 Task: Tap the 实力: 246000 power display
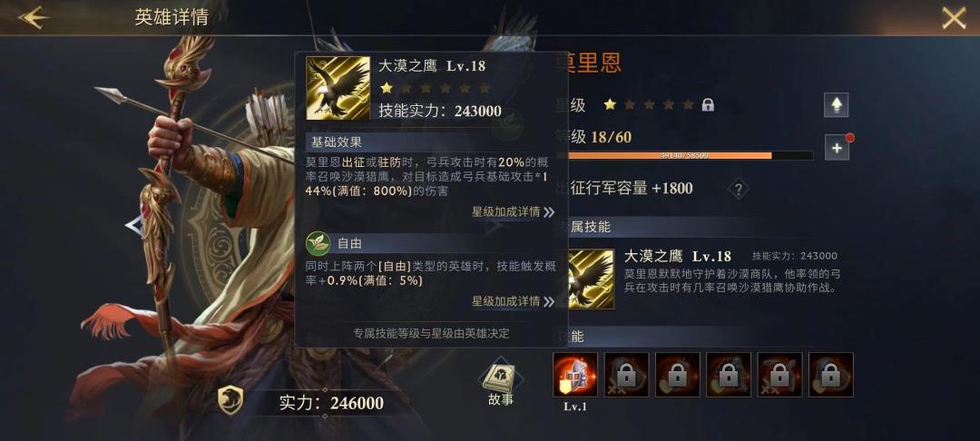pos(331,403)
